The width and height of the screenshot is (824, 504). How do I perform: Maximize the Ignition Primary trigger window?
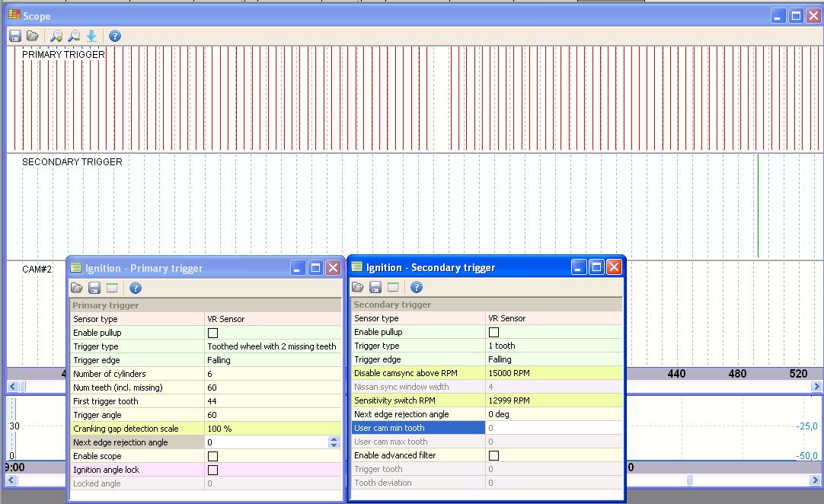click(x=315, y=268)
